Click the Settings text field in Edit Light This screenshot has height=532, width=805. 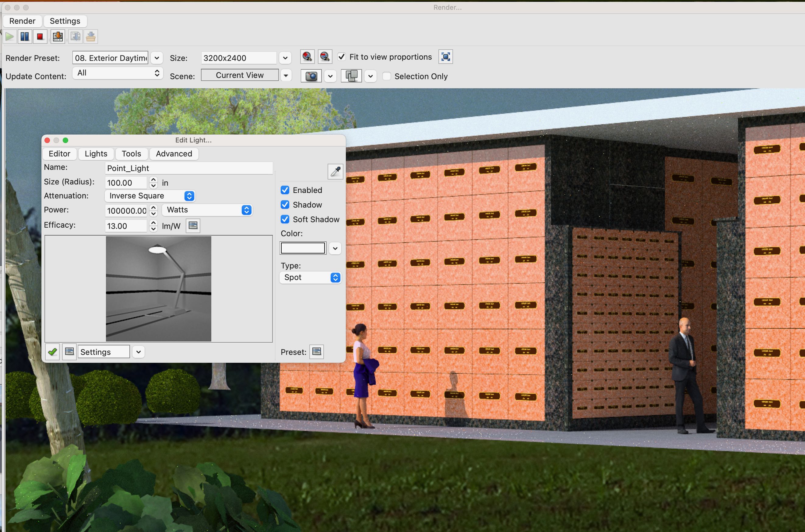(104, 352)
